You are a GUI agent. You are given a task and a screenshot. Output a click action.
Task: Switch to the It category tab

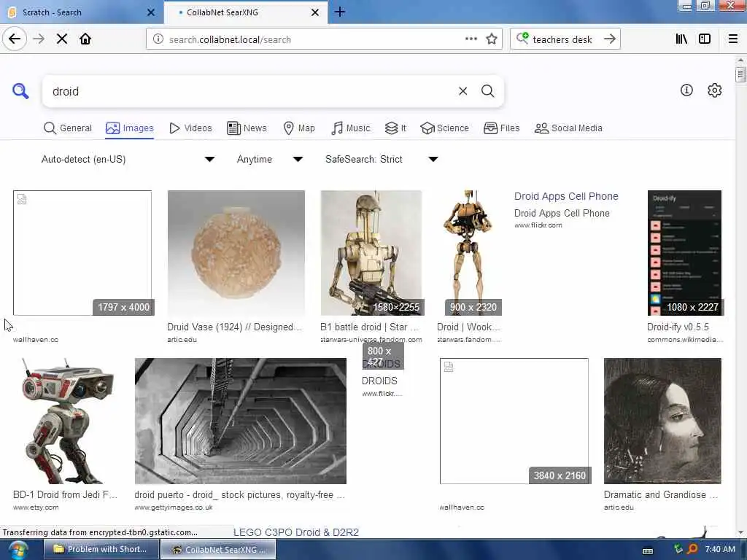(x=395, y=128)
